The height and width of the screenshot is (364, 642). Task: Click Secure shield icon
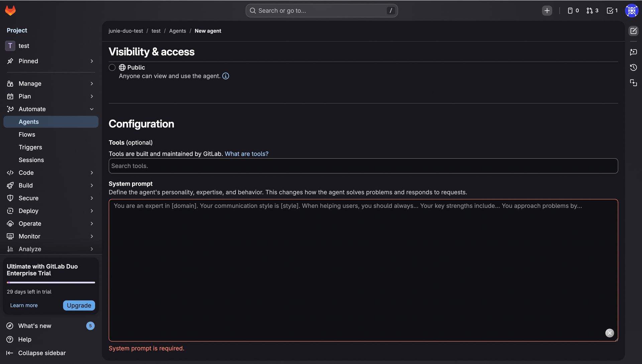click(10, 198)
